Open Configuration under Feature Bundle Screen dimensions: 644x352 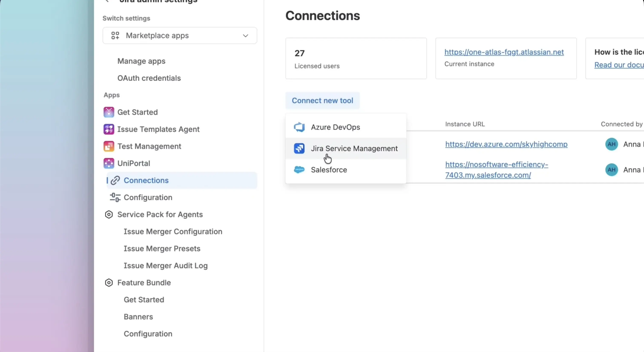click(148, 334)
